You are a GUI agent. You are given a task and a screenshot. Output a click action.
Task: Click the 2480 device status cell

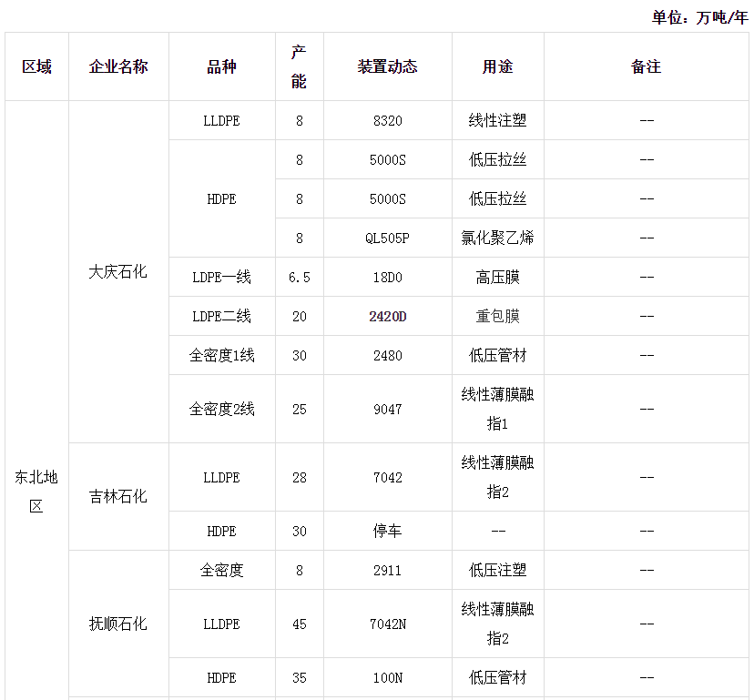388,355
